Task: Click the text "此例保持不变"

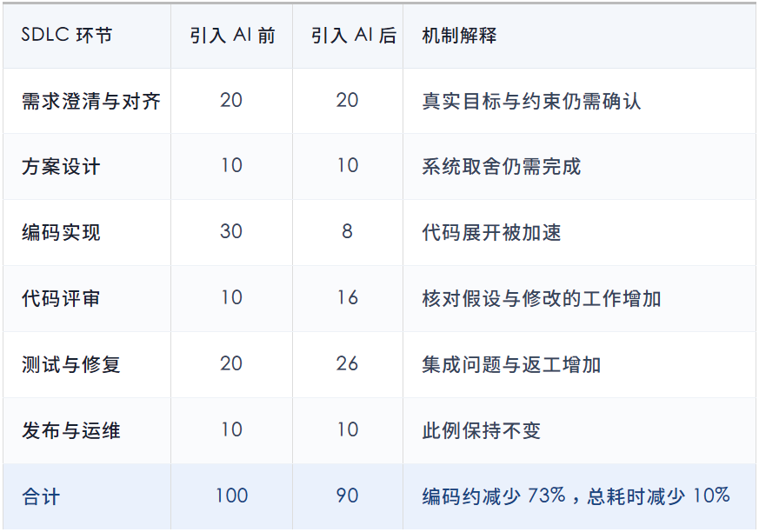Action: click(x=482, y=430)
